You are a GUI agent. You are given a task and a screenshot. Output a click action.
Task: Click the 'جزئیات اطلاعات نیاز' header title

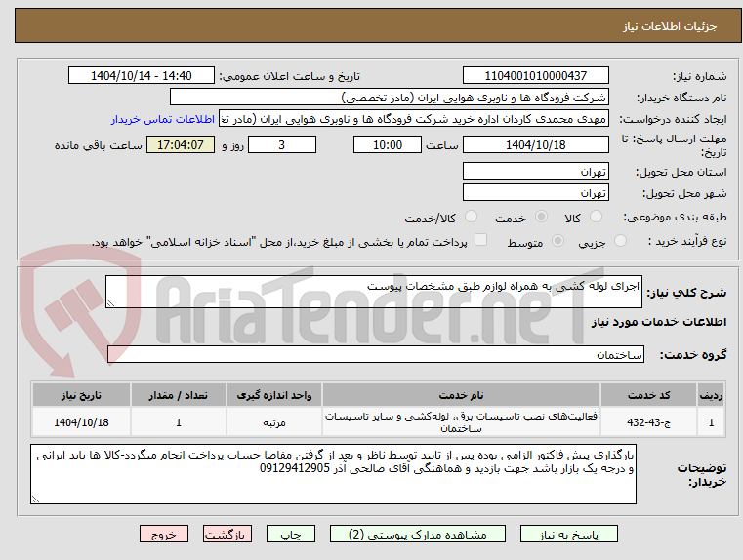pos(670,26)
